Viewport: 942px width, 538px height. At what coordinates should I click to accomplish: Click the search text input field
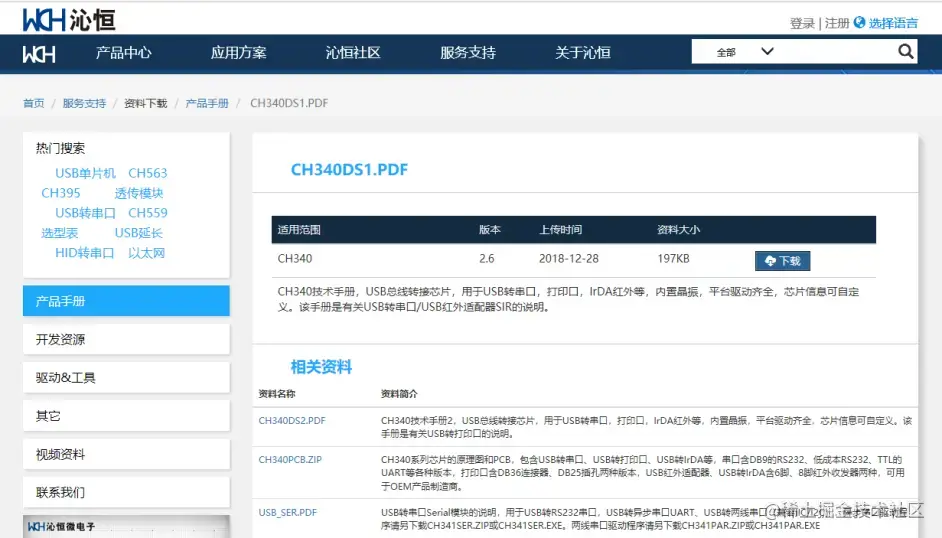tap(835, 52)
